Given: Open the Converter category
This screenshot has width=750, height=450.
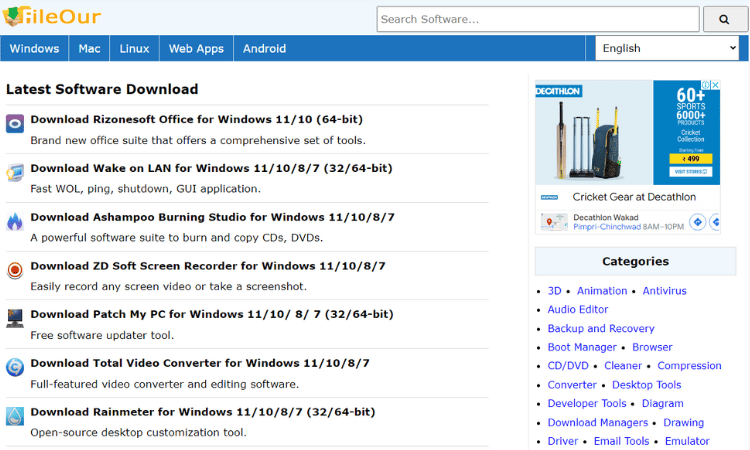Looking at the screenshot, I should click(572, 385).
